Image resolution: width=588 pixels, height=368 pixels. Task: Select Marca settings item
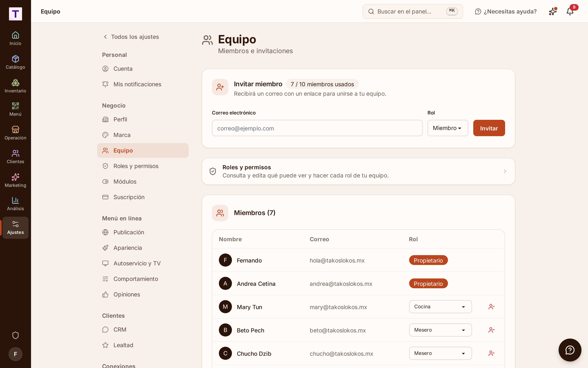pos(143,135)
